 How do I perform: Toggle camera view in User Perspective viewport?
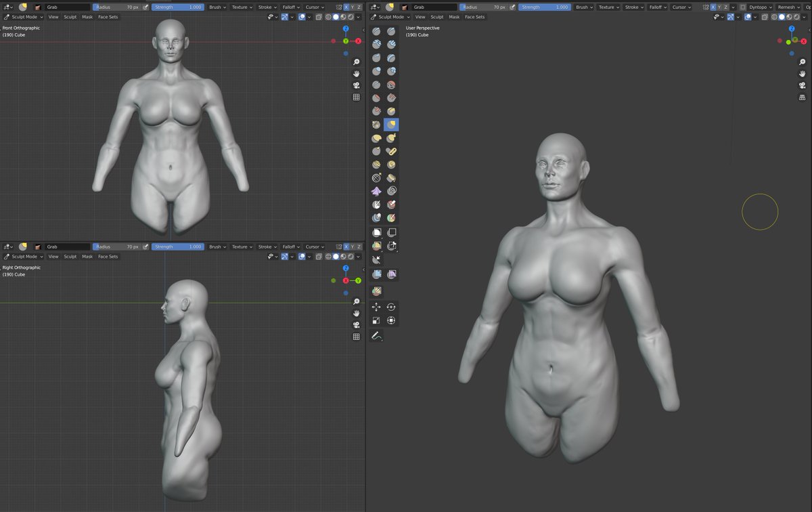point(803,85)
